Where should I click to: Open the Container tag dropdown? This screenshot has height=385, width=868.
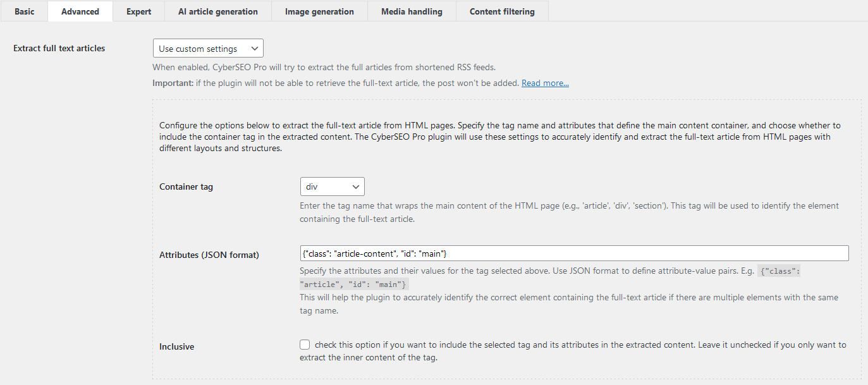332,186
